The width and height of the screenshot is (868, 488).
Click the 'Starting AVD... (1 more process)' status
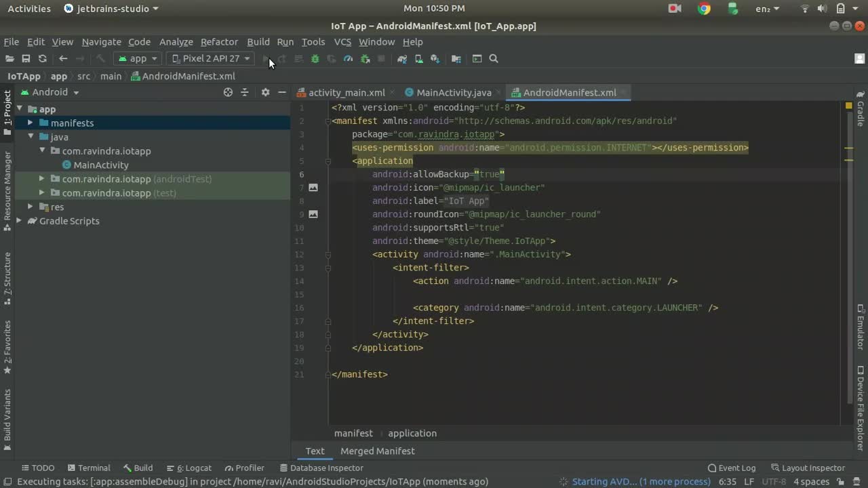click(641, 482)
